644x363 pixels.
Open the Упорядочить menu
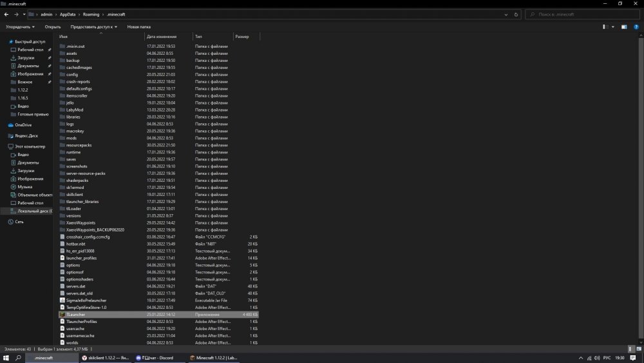[x=20, y=26]
